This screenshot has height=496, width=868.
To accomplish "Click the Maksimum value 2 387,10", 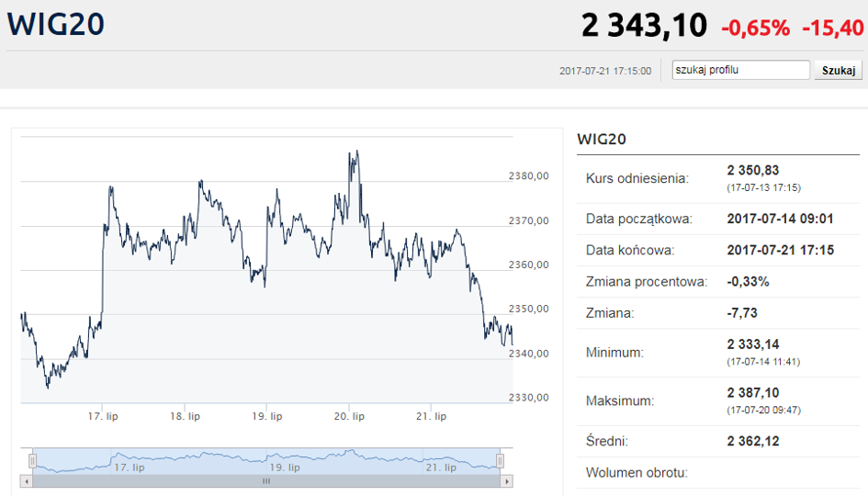I will [x=753, y=393].
